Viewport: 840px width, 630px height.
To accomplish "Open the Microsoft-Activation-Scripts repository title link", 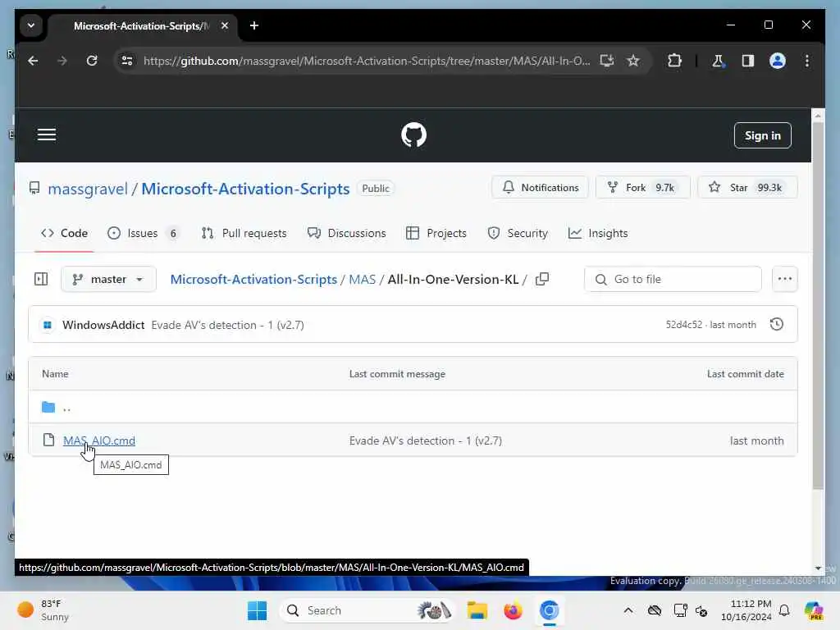I will coord(245,189).
